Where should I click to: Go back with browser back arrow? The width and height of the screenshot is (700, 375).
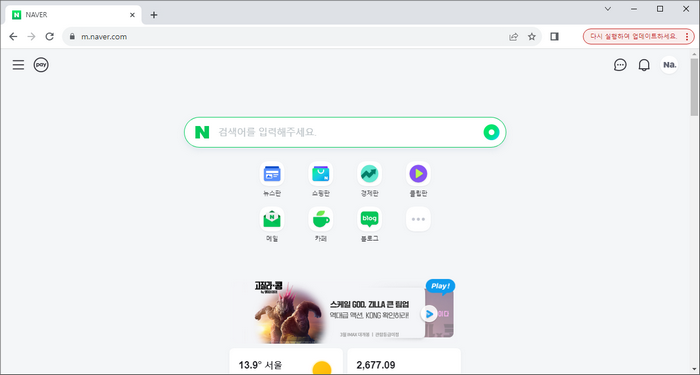[x=13, y=37]
